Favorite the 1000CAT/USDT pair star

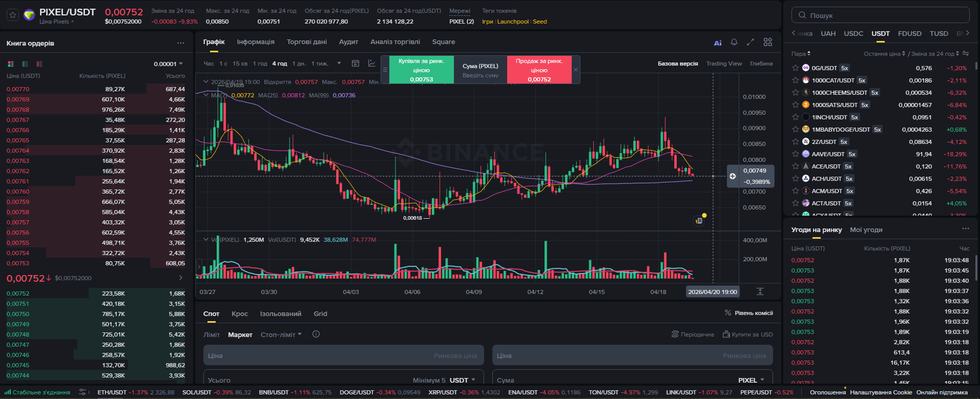tap(796, 80)
